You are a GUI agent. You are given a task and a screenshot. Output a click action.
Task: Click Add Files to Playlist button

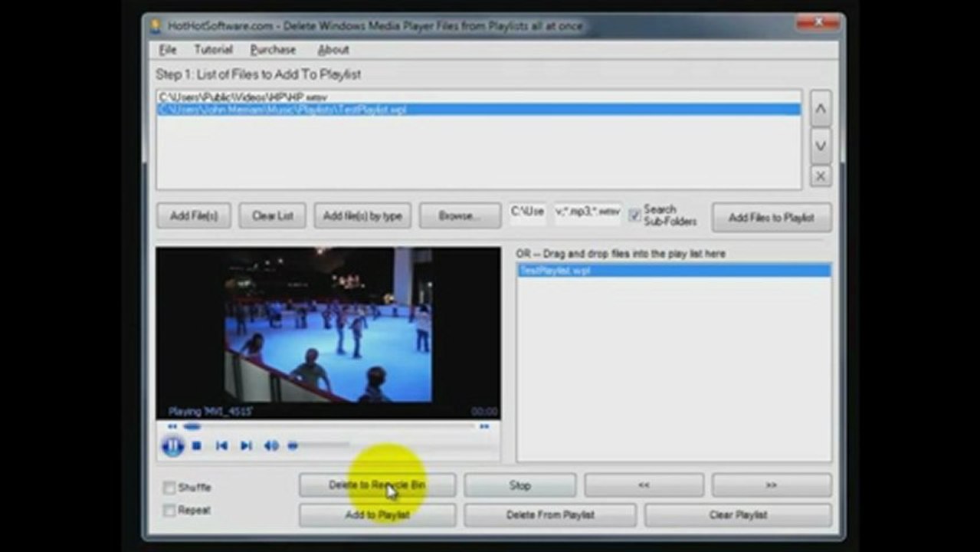click(x=772, y=218)
